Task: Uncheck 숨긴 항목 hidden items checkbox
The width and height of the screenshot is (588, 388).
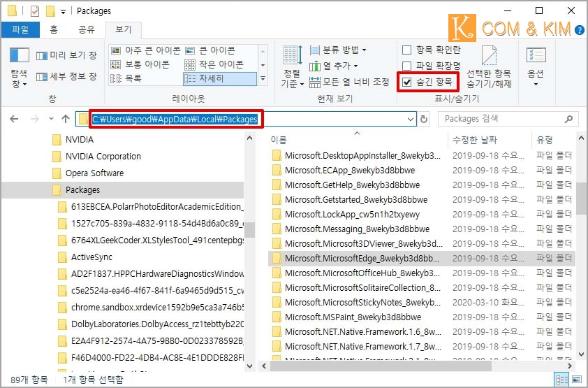Action: tap(407, 82)
